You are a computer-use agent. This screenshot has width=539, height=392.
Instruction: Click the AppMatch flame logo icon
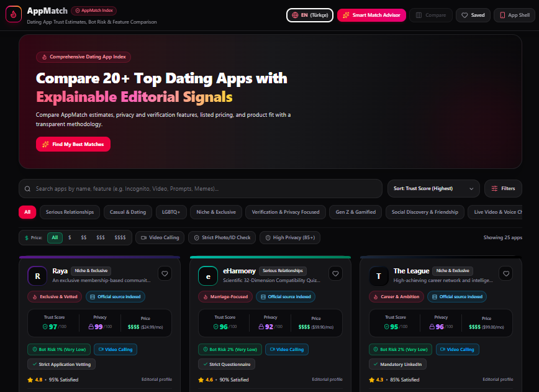coord(14,14)
